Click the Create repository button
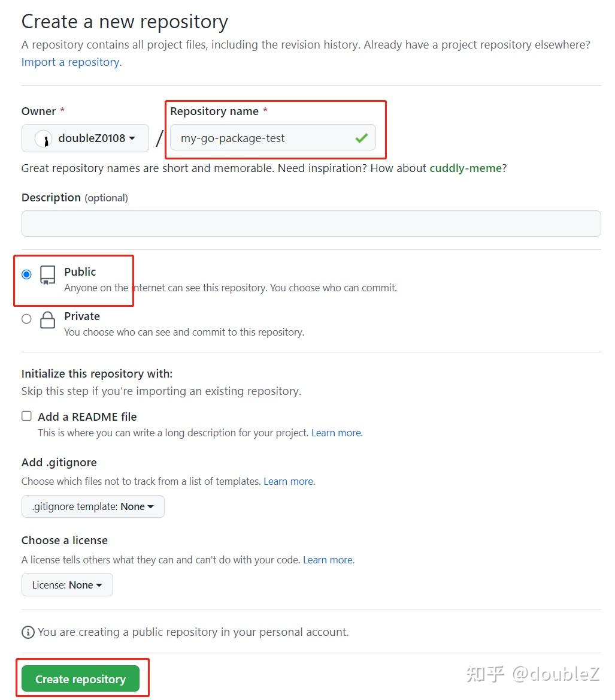Screen dimensions: 615x700 (x=80, y=679)
